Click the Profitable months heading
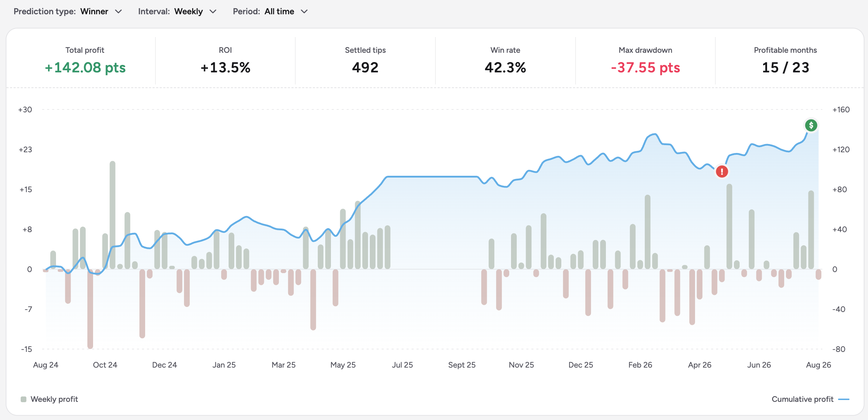 785,50
